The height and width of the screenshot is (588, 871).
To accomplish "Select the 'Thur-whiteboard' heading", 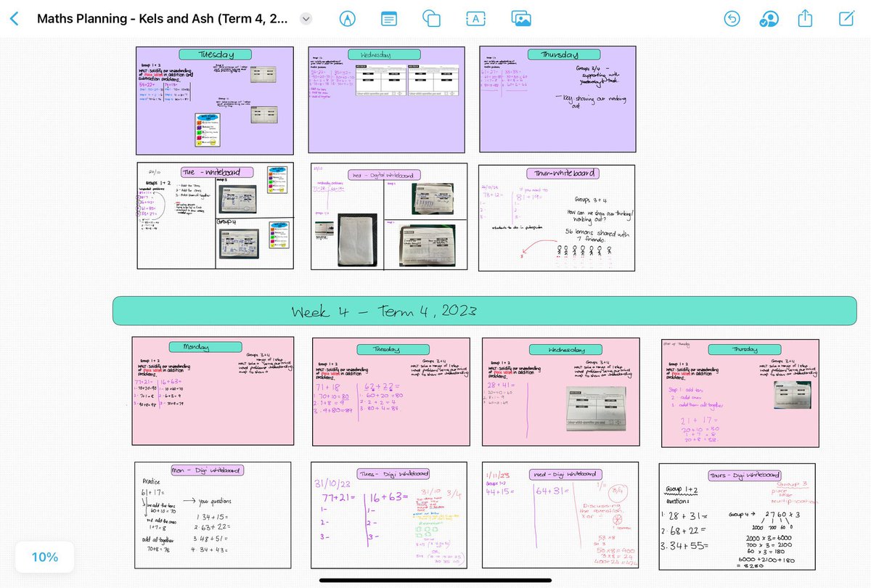I will [564, 173].
